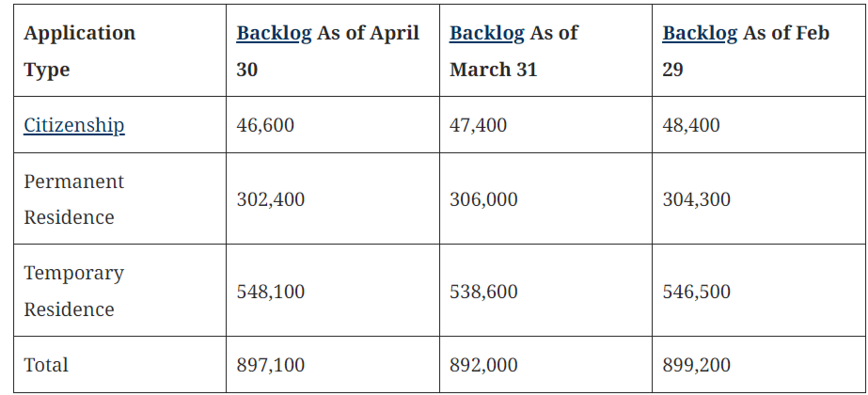Click the 48,400 citizenship value
This screenshot has height=395, width=868.
click(691, 125)
